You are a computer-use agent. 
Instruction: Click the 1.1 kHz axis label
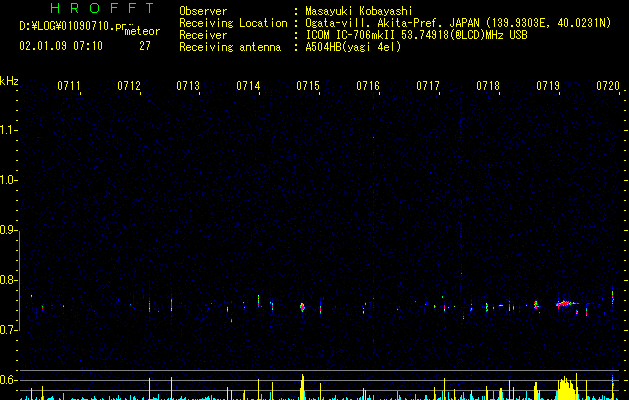click(x=8, y=130)
